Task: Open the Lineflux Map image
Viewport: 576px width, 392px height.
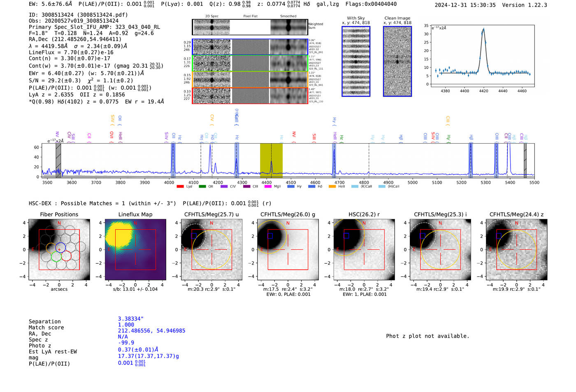Action: [x=135, y=250]
